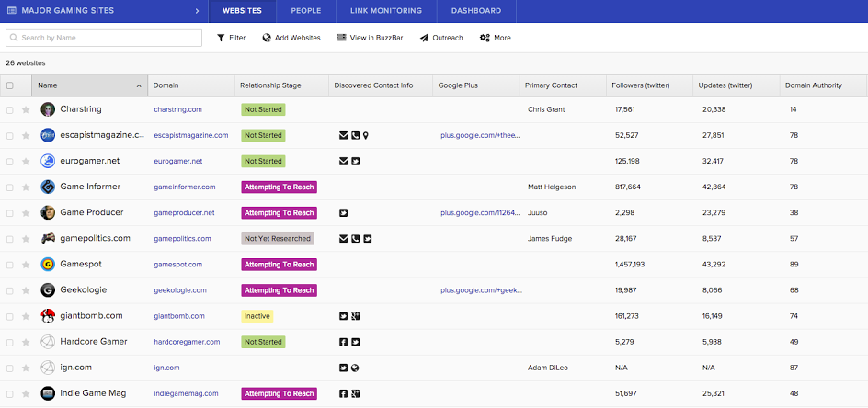Click the phone icon in escapistmagazine row

356,135
